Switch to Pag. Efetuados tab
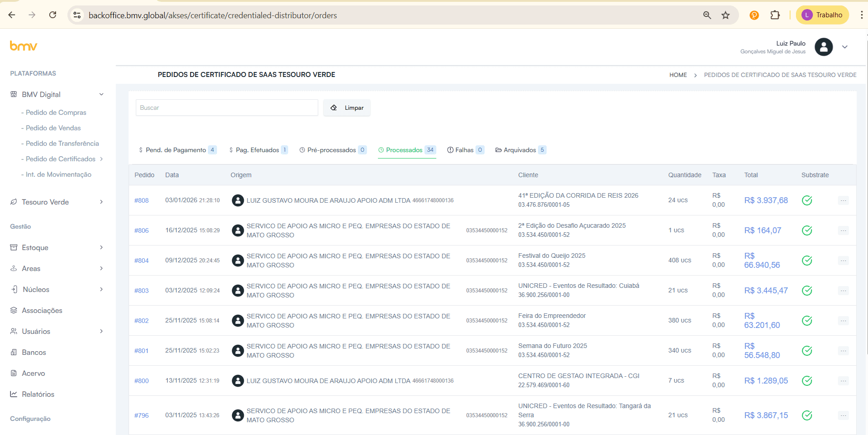The width and height of the screenshot is (868, 435). click(x=258, y=150)
